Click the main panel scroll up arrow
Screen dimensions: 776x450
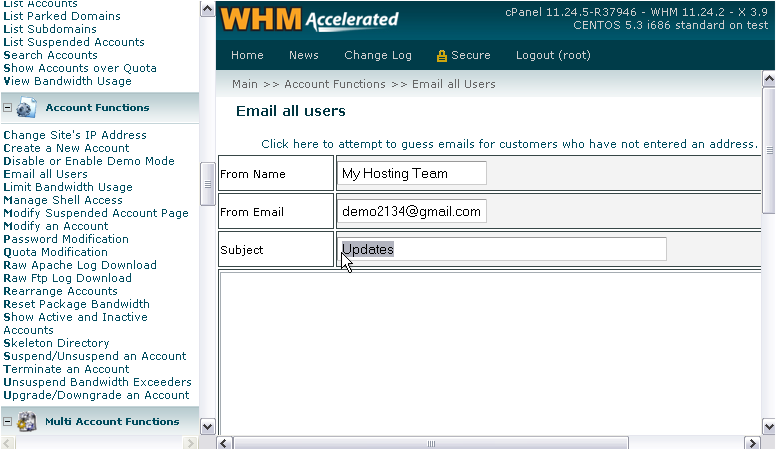coord(769,79)
